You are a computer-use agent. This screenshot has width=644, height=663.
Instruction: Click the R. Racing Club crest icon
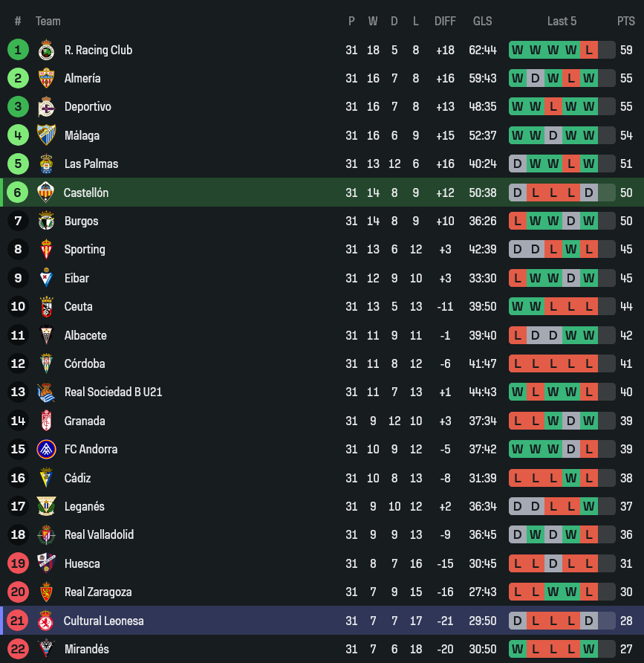(46, 50)
